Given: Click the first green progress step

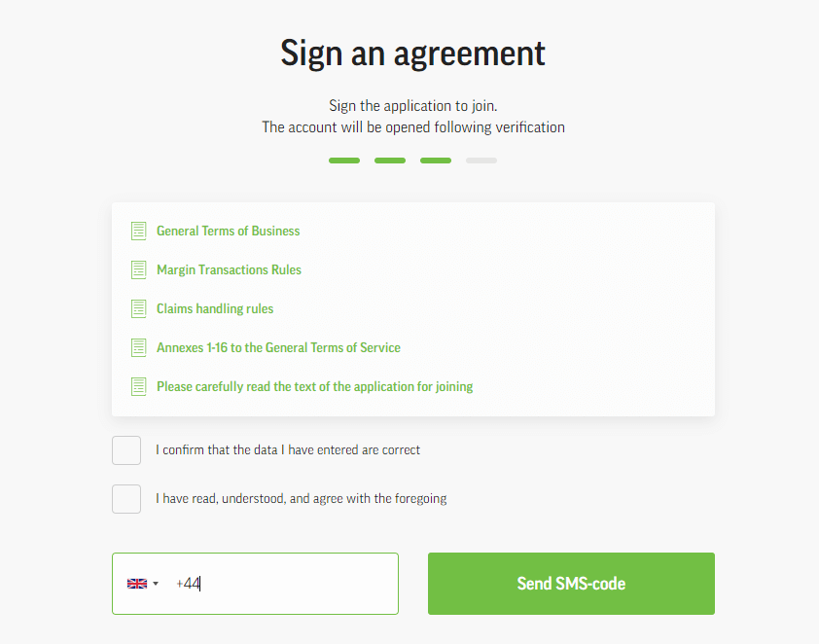Looking at the screenshot, I should 344,161.
